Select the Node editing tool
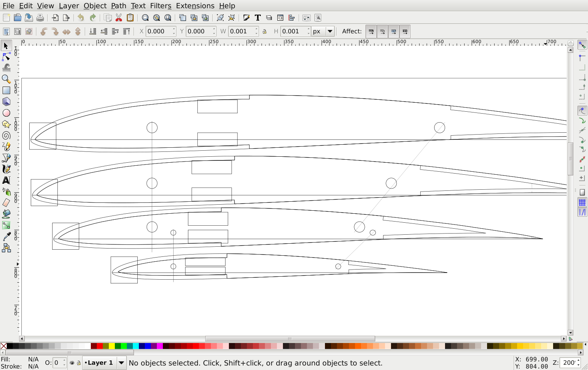Viewport: 588px width, 370px height. 6,57
